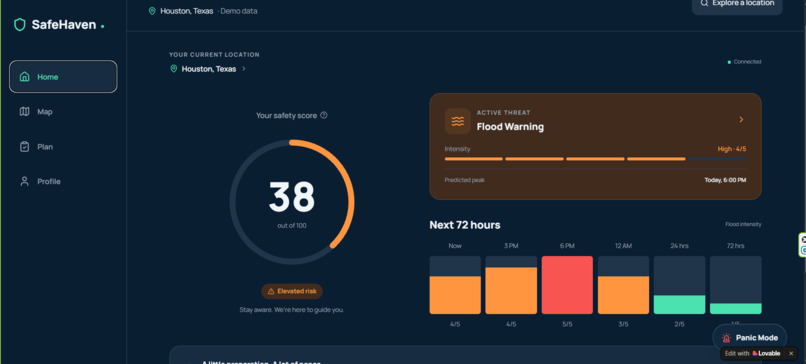Click the warning triangle in Elevated risk badge
806x364 pixels.
[271, 292]
